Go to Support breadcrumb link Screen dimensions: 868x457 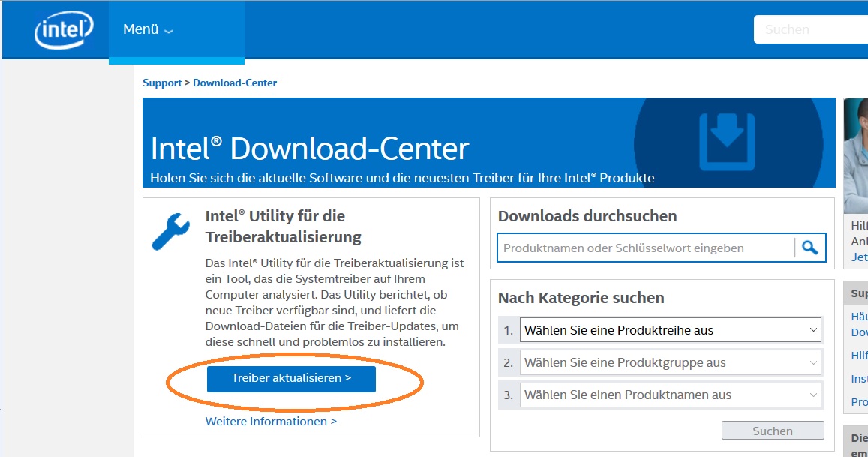161,83
